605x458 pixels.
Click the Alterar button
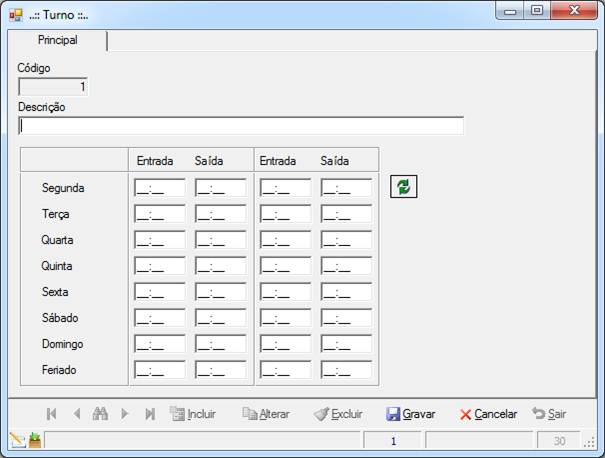pos(266,414)
